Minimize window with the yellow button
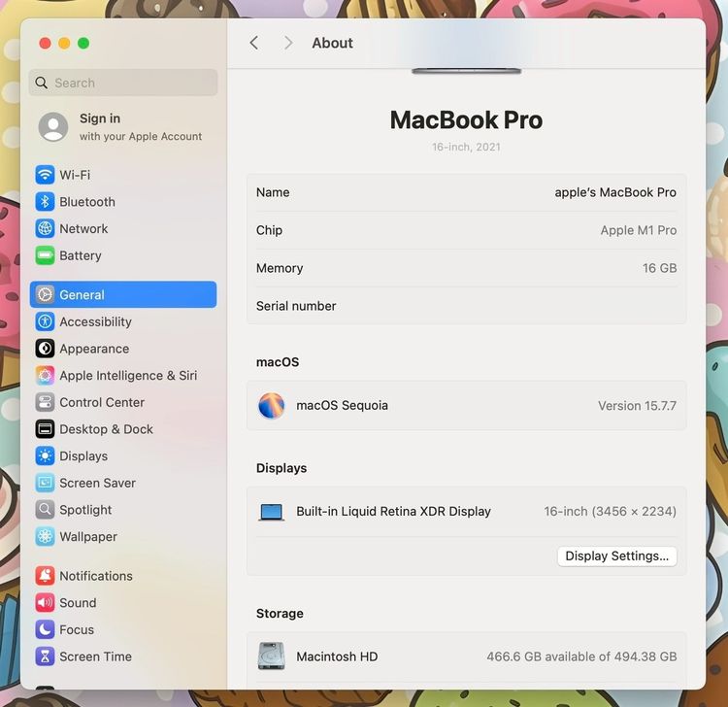Image resolution: width=728 pixels, height=707 pixels. coord(64,43)
